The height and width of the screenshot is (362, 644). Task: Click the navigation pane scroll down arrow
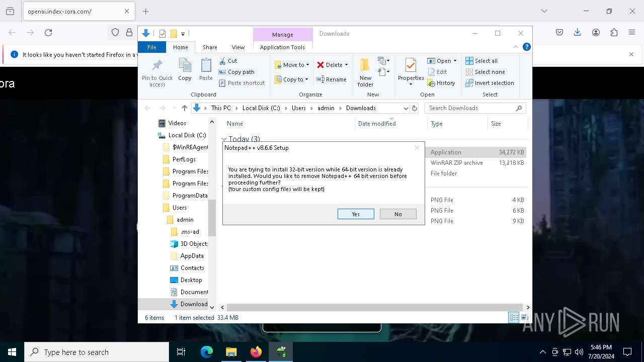212,307
